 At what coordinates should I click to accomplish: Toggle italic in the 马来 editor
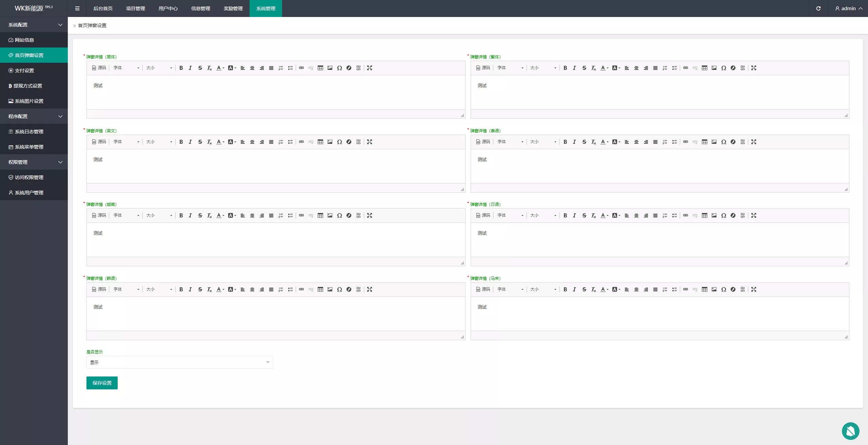[x=574, y=289]
